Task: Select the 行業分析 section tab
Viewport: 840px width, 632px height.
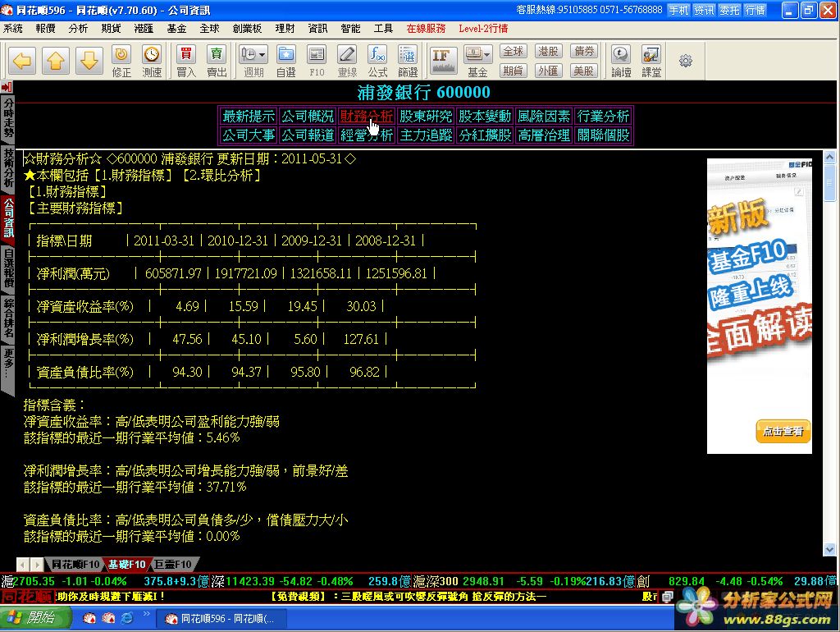Action: [x=603, y=117]
